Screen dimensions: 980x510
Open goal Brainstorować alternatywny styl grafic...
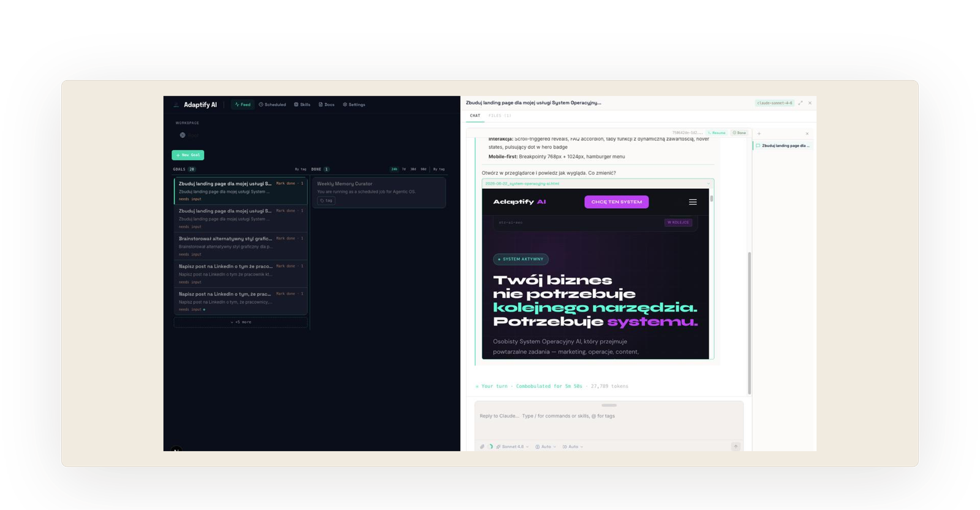pos(241,246)
